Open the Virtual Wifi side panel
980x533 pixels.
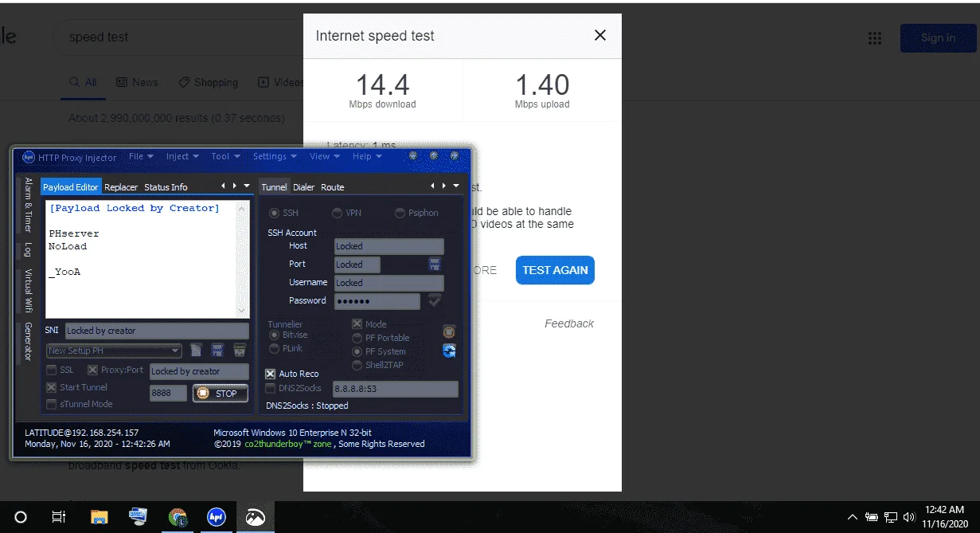pyautogui.click(x=28, y=290)
